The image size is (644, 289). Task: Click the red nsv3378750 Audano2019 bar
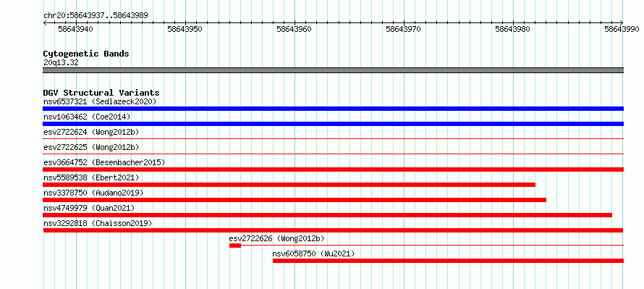(295, 200)
